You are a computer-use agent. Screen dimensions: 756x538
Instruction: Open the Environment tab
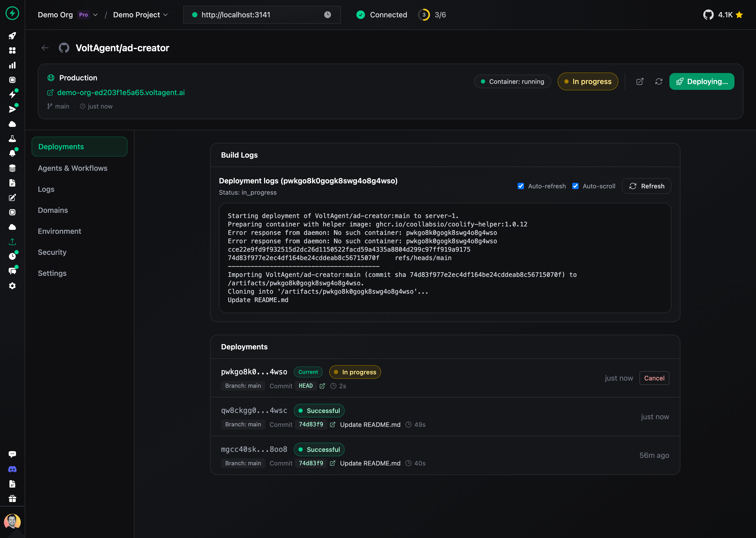[59, 231]
